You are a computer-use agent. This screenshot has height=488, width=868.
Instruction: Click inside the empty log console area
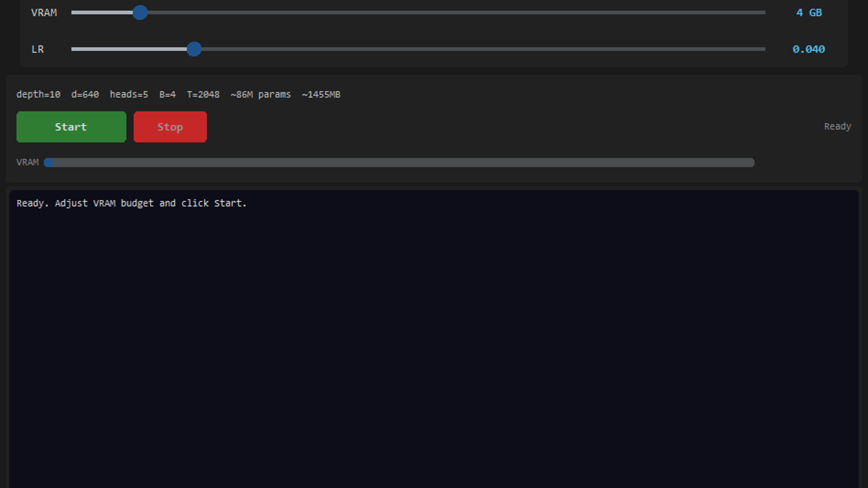434,343
